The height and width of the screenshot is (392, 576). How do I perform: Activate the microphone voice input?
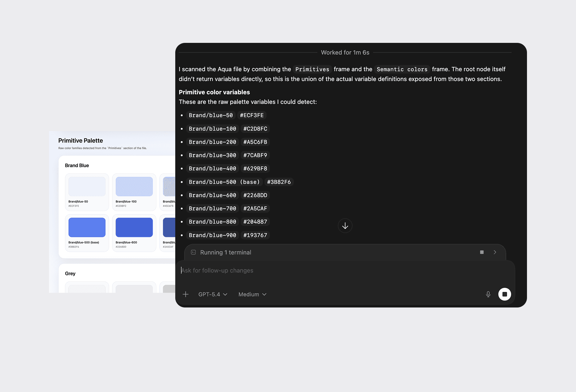(x=488, y=294)
